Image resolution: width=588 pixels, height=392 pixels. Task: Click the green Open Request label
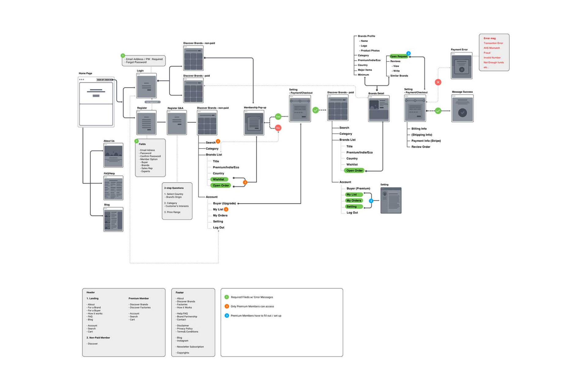pos(398,56)
